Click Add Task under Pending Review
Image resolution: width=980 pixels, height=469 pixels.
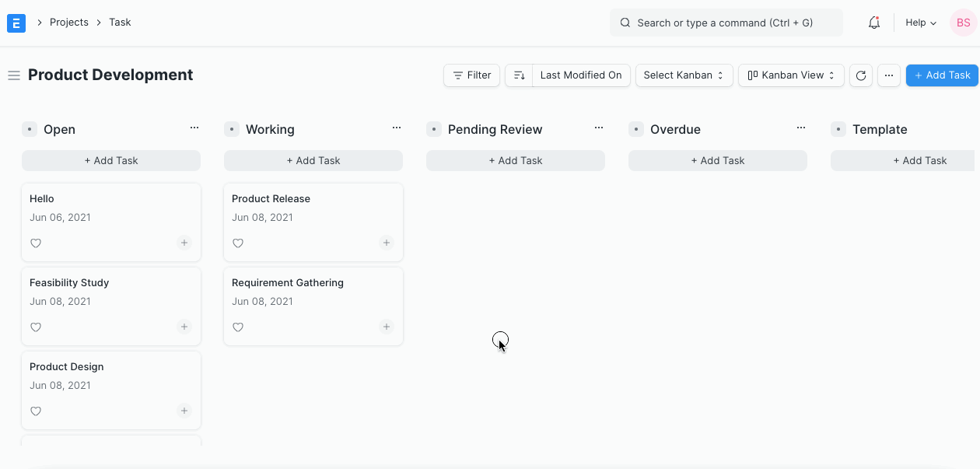pos(515,160)
